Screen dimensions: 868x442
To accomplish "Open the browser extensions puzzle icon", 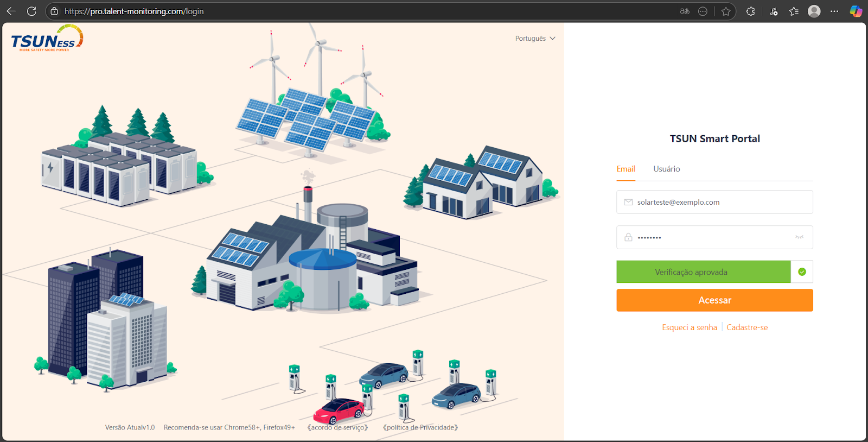I will [x=751, y=11].
